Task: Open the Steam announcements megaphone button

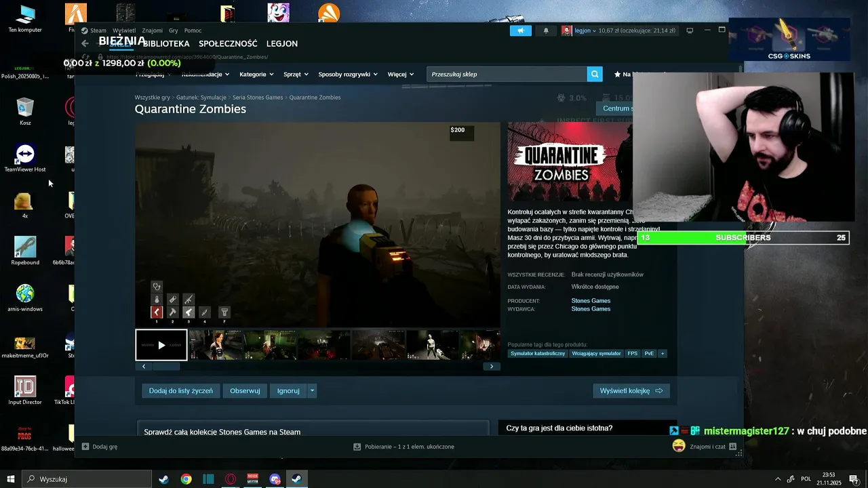Action: tap(521, 30)
